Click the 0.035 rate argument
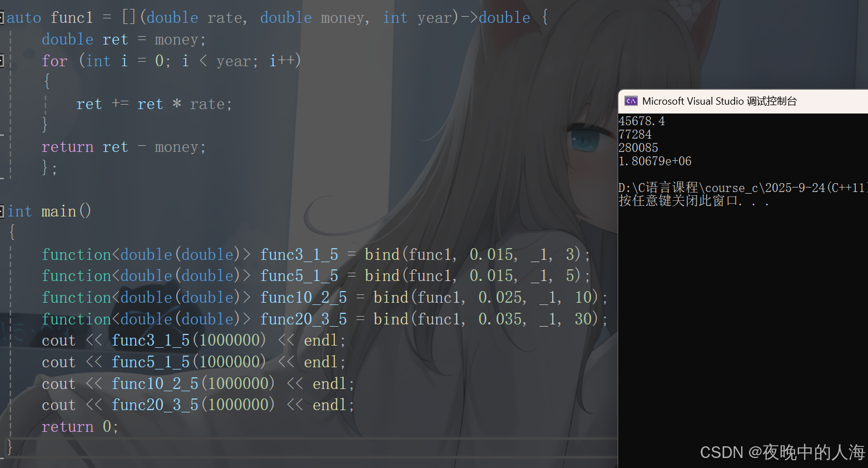Viewport: 868px width, 468px height. (x=500, y=319)
